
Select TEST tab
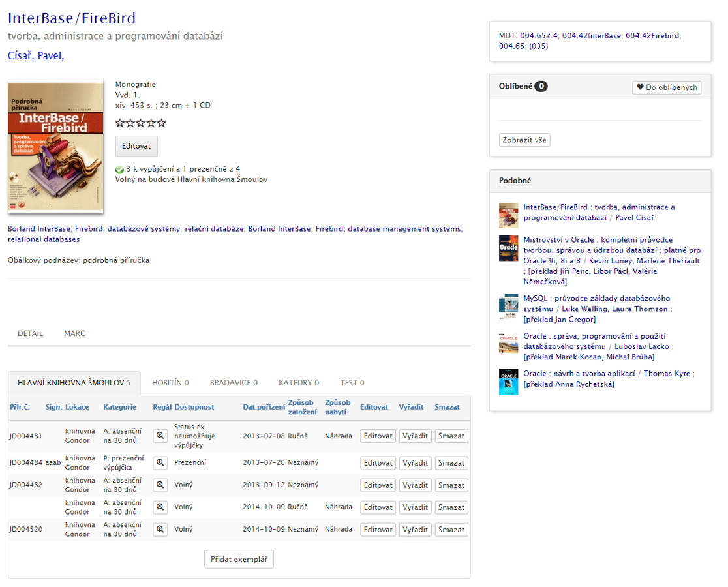[352, 383]
